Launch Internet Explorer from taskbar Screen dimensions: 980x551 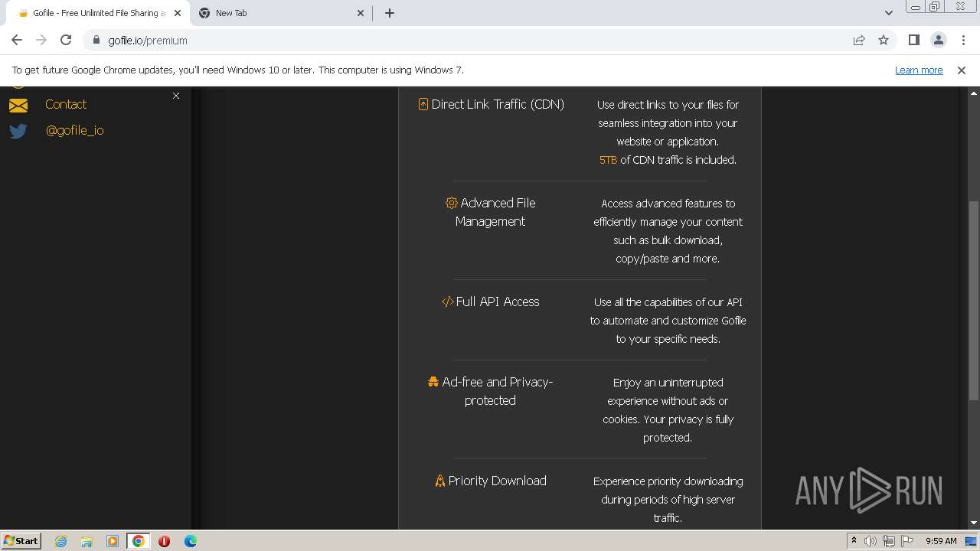[x=61, y=541]
